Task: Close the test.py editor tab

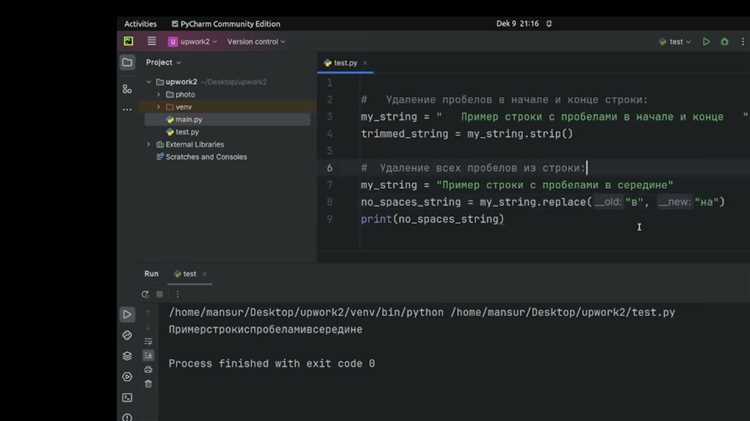Action: [365, 63]
